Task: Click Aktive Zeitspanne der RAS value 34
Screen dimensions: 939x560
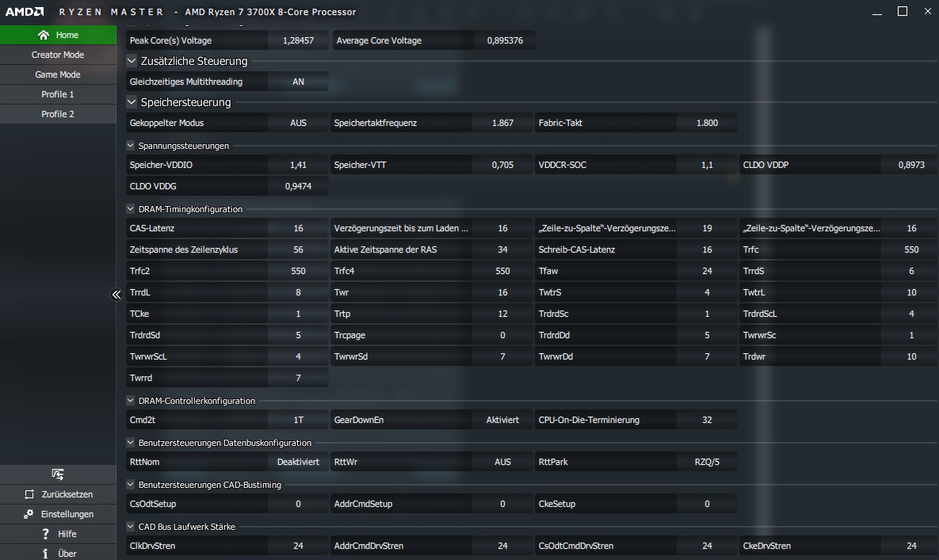Action: [x=502, y=250]
